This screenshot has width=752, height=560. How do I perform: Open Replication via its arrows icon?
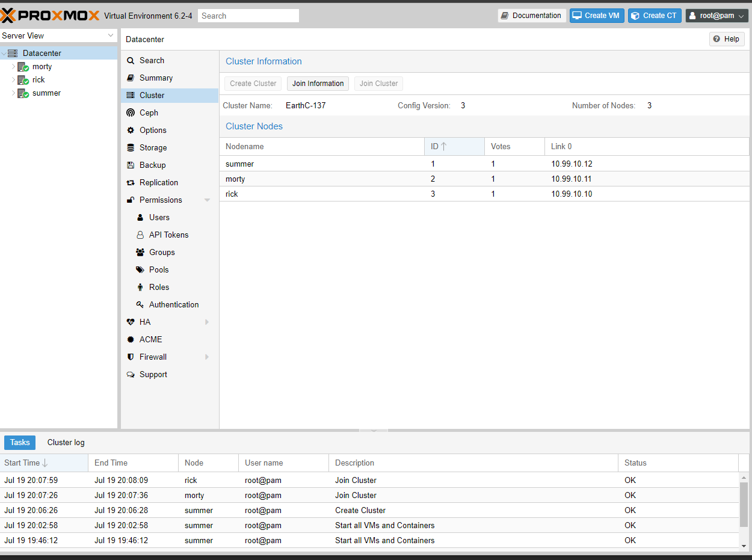tap(131, 182)
